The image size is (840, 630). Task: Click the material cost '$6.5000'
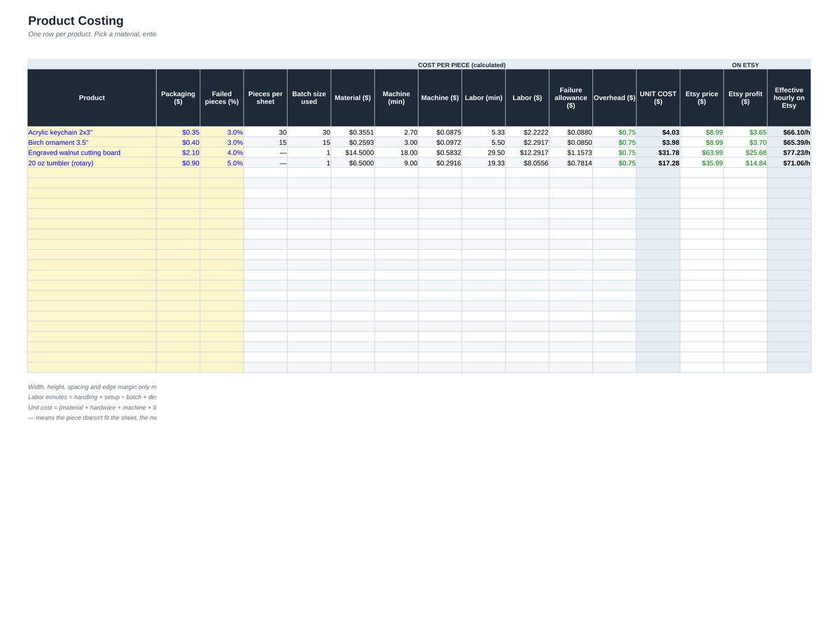click(353, 163)
